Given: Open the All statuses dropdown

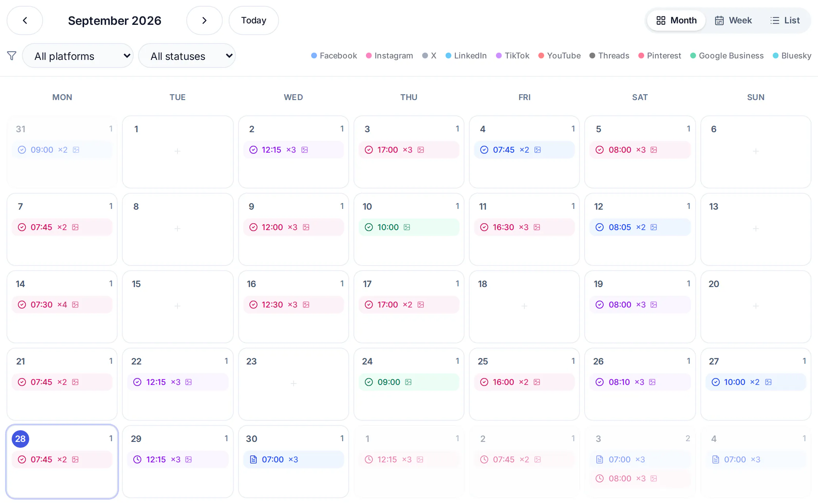Looking at the screenshot, I should tap(187, 56).
